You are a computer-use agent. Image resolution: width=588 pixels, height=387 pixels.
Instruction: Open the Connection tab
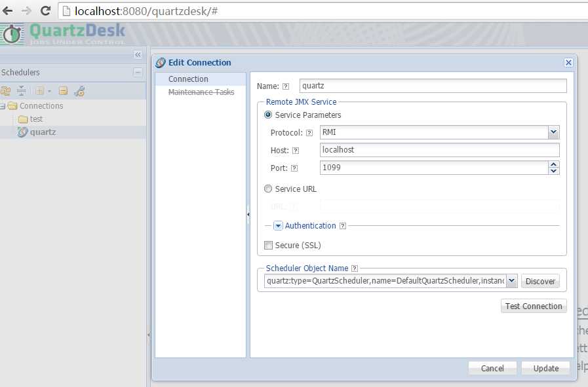click(188, 79)
